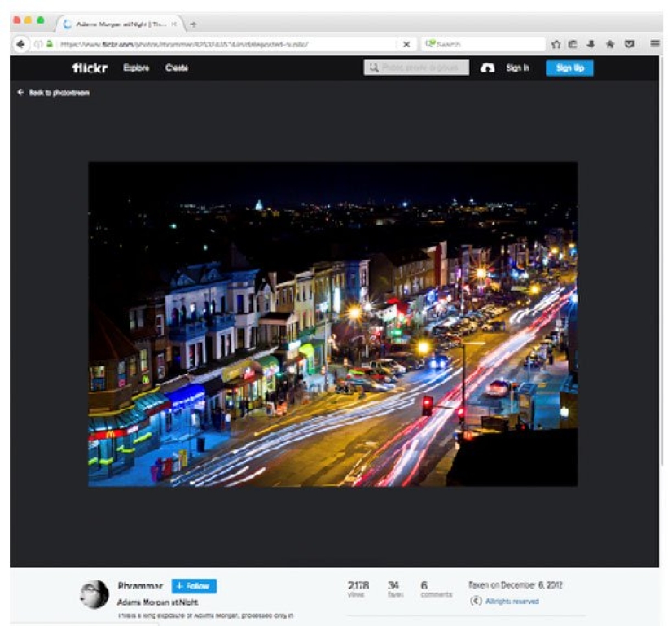Stop page loading with X button
Image resolution: width=672 pixels, height=626 pixels.
click(x=406, y=44)
